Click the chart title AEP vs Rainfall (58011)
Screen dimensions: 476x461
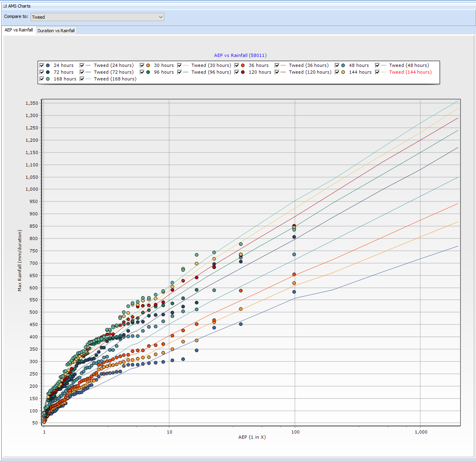[x=240, y=55]
